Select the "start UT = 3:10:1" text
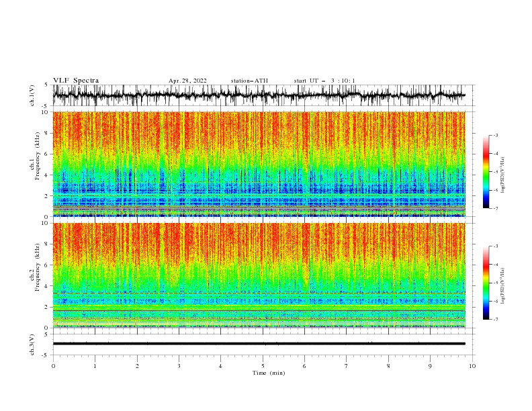The image size is (532, 411). pos(324,81)
